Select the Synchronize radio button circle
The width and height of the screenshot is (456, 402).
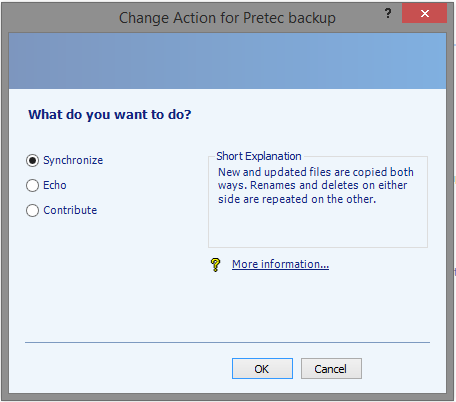[32, 160]
